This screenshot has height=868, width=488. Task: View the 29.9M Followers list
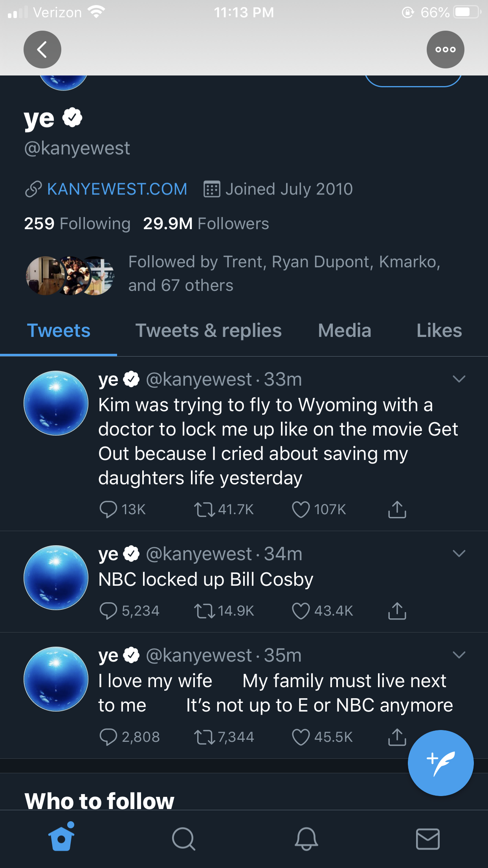[206, 224]
